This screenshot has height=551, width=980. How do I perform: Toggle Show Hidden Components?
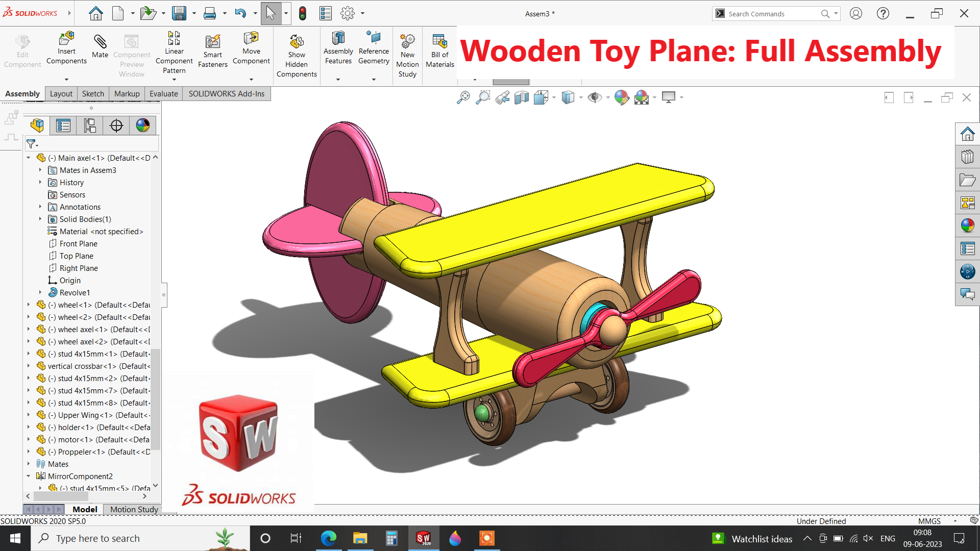click(297, 42)
